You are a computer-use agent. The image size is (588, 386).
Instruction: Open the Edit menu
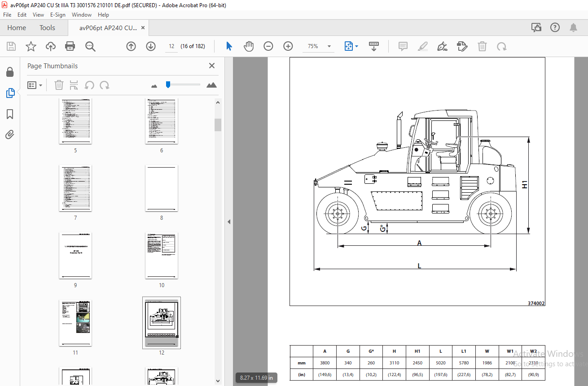22,14
